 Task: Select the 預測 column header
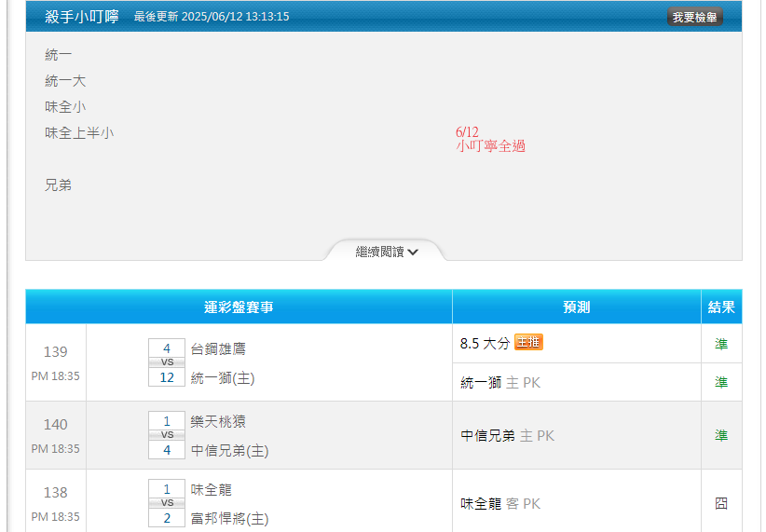tap(577, 307)
